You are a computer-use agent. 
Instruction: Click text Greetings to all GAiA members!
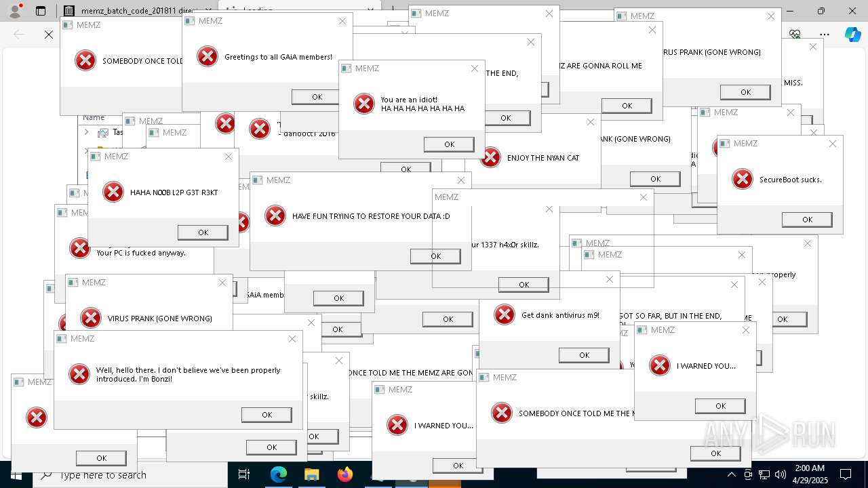[278, 57]
